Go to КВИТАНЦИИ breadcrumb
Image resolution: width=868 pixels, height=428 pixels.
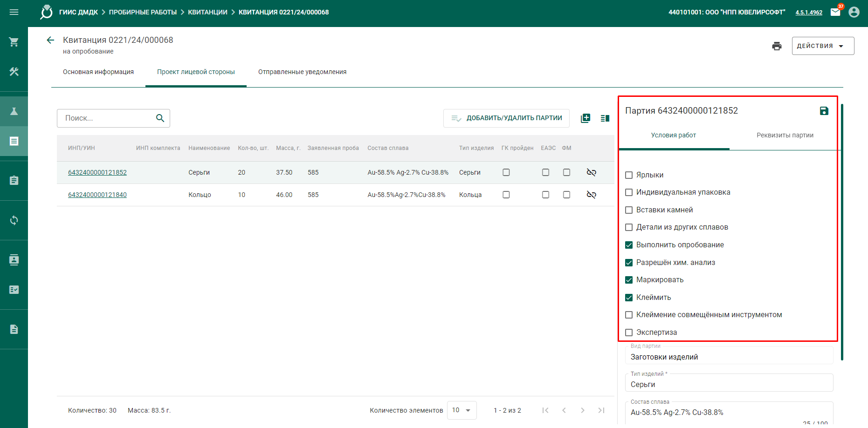click(x=207, y=12)
